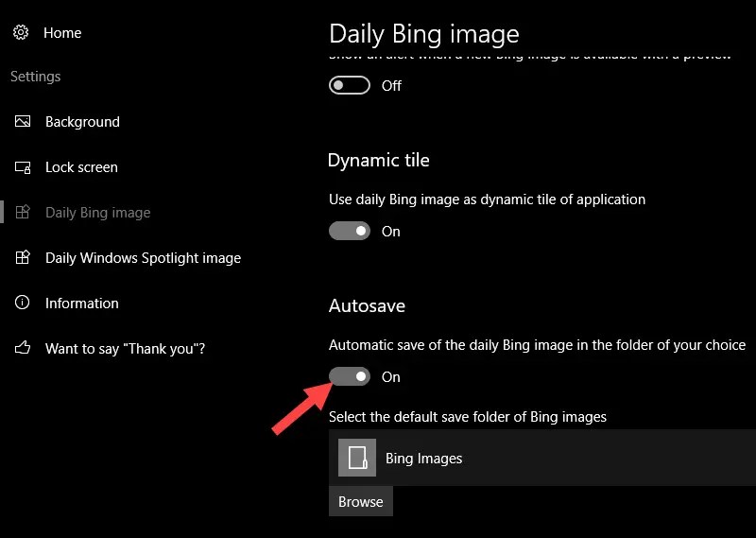
Task: Click the Lock screen monitor icon
Action: point(23,167)
